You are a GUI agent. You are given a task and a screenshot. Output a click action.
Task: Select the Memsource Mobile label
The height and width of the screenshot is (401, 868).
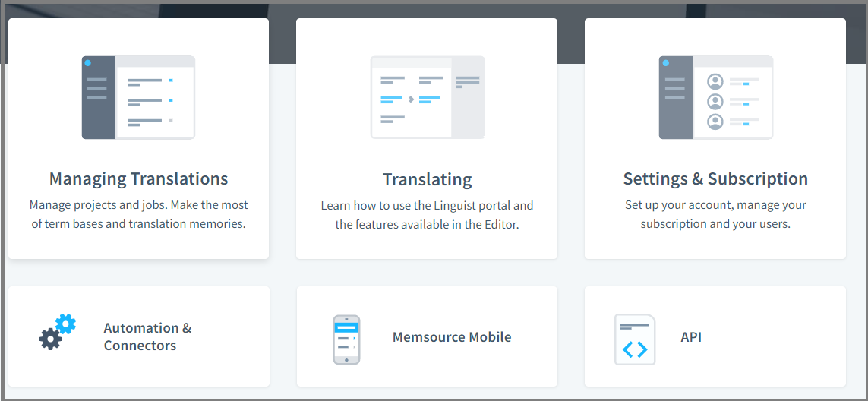point(452,337)
